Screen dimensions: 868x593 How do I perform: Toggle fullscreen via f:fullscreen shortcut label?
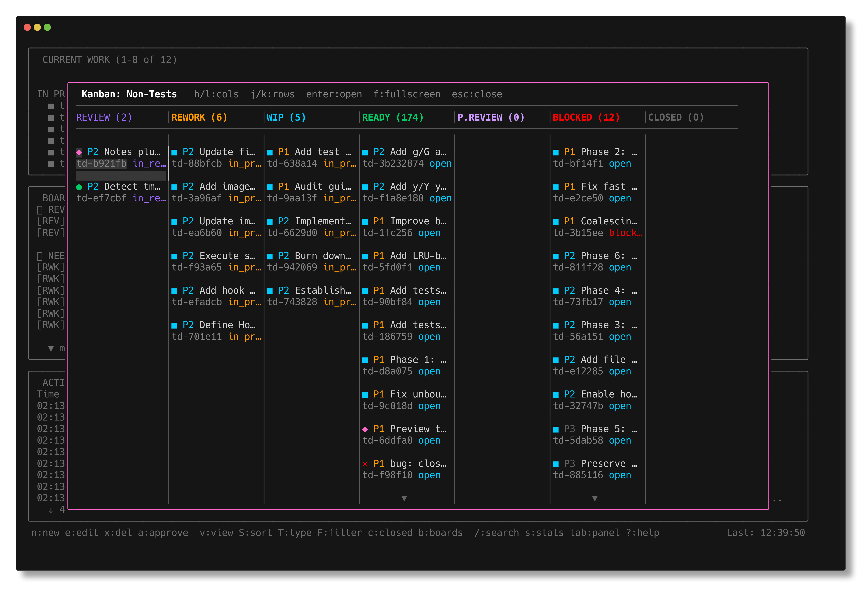point(408,94)
